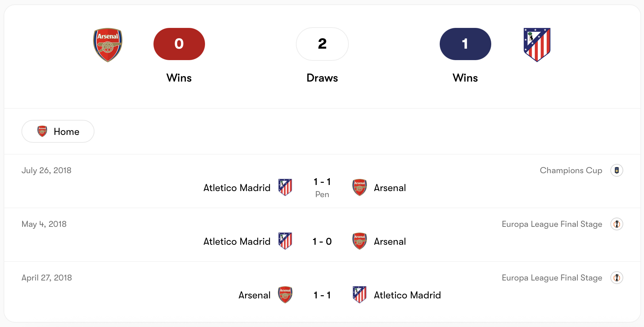This screenshot has height=327, width=644.
Task: Click Europa League icon for May 4 match
Action: click(x=616, y=224)
